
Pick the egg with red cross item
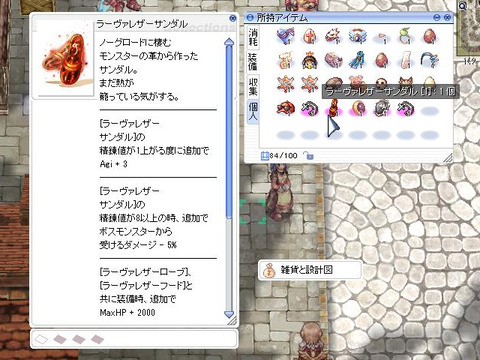310,36
